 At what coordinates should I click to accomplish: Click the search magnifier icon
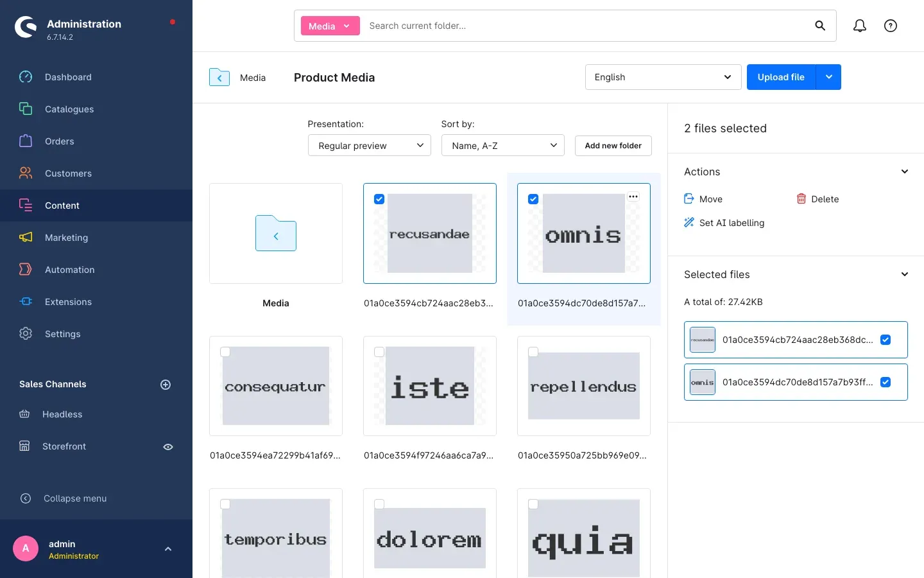point(820,26)
